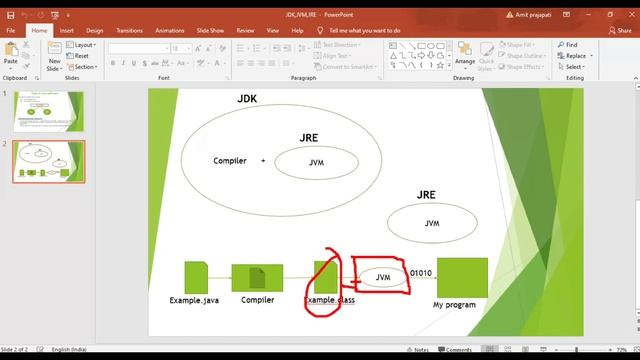Click the Ribbon Display Options icon
The height and width of the screenshot is (360, 640).
[567, 15]
